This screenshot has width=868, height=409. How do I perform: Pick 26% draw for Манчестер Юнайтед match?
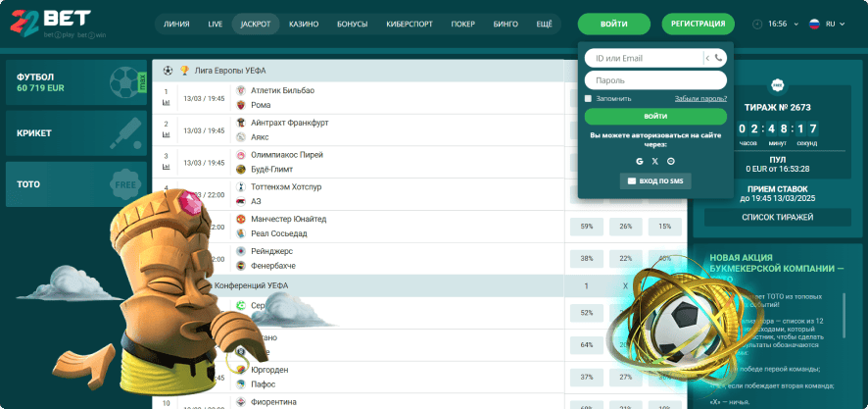click(x=626, y=227)
